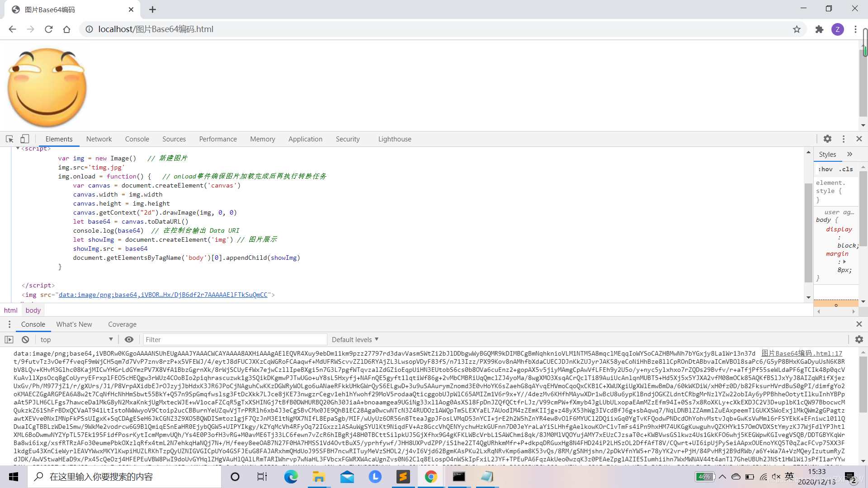Close the DevTools panel
868x488 pixels.
859,139
